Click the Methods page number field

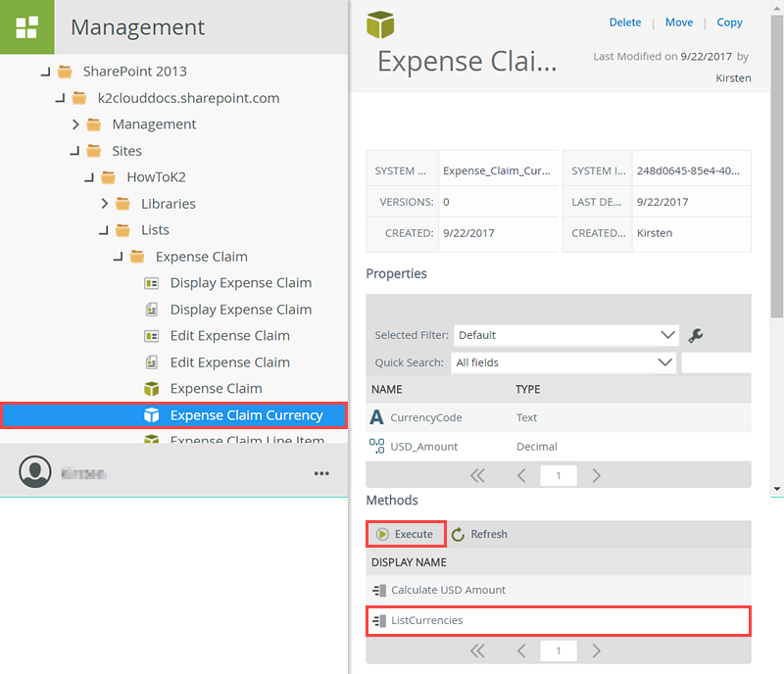coord(559,650)
